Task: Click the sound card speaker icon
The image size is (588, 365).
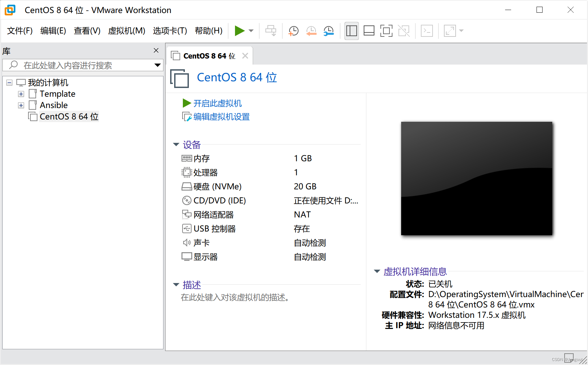Action: [x=187, y=243]
